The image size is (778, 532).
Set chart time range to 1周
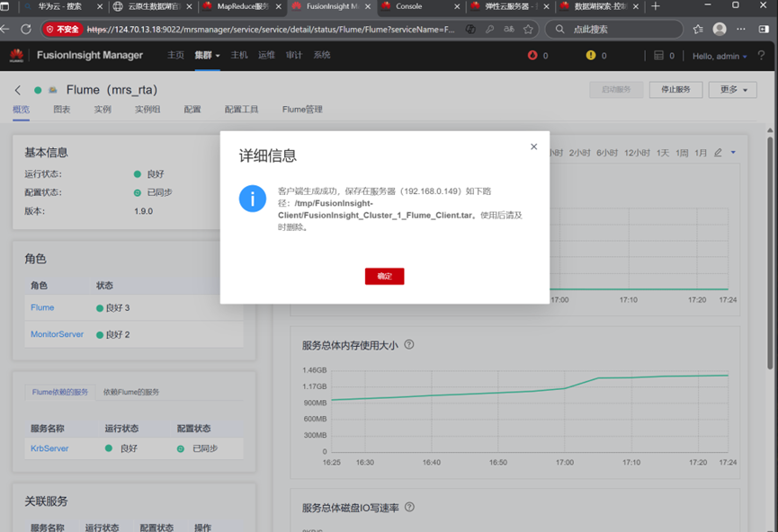tap(682, 153)
